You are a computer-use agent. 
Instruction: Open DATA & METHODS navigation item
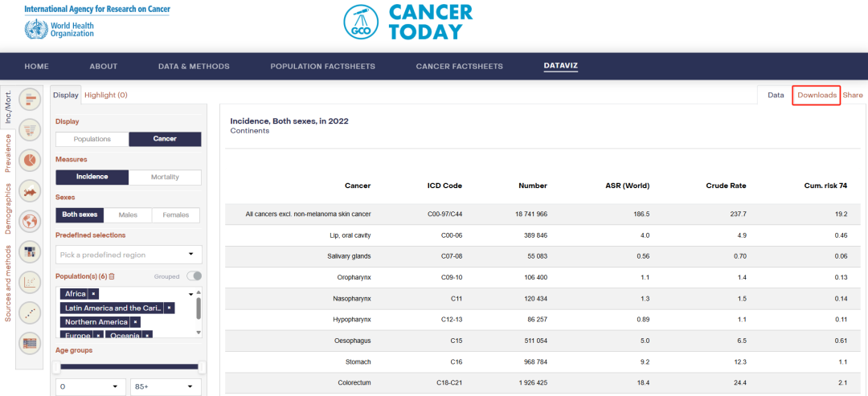point(194,67)
